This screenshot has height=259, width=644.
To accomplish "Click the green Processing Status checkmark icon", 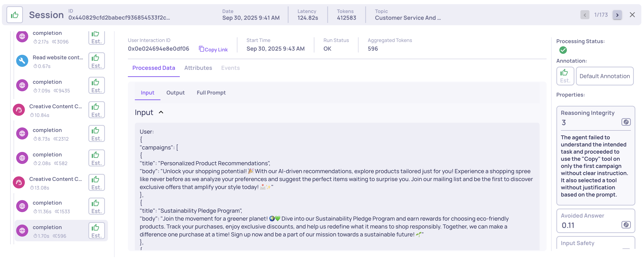I will (x=563, y=50).
